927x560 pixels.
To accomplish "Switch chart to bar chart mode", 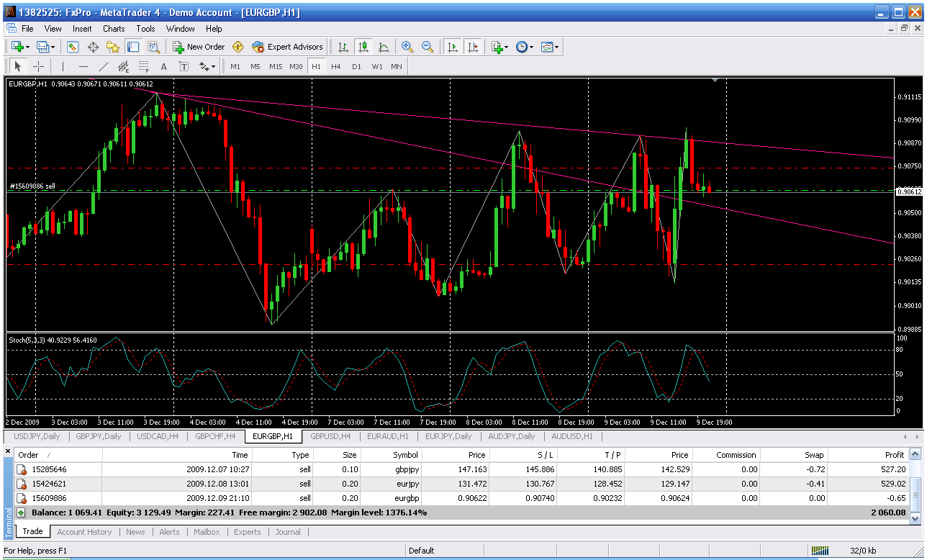I will [x=343, y=47].
